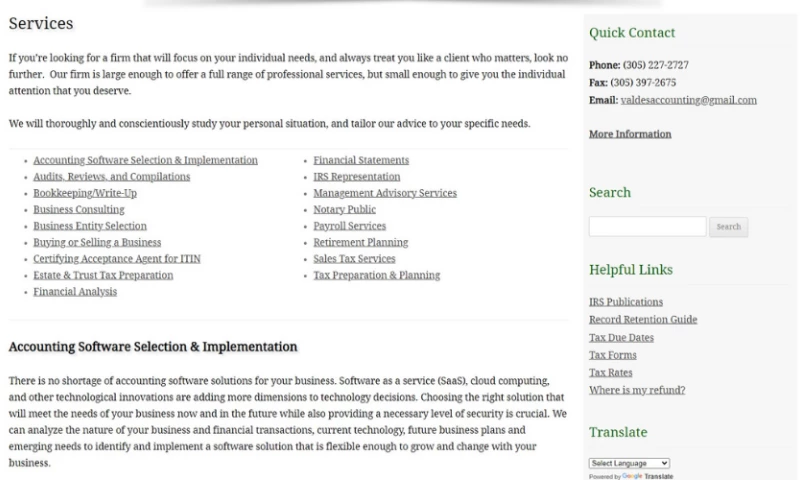
Task: Open the Select Language dropdown
Action: coord(629,463)
